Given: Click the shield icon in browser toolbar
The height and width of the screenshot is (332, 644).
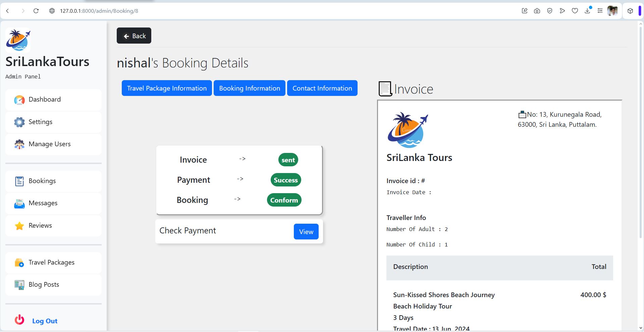Looking at the screenshot, I should point(550,11).
